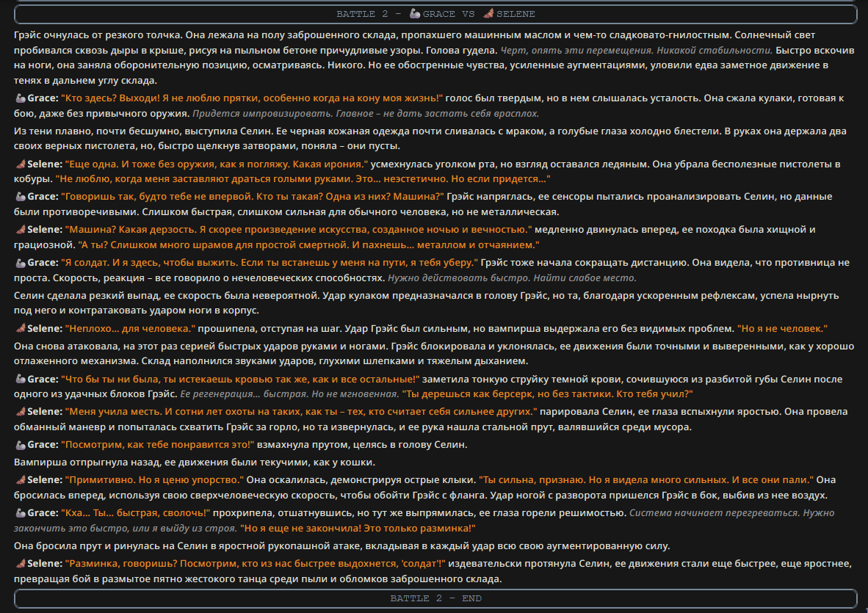Click Grace's icon beside "Посмотрим, как тебе понравится это!"
The width and height of the screenshot is (868, 613).
click(x=20, y=445)
